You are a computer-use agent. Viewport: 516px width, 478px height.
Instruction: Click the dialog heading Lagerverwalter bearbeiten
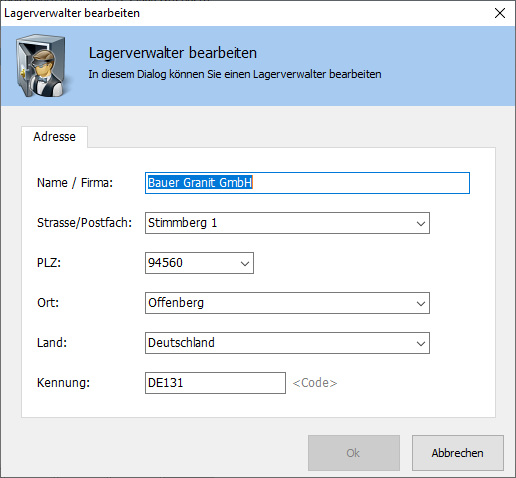173,53
